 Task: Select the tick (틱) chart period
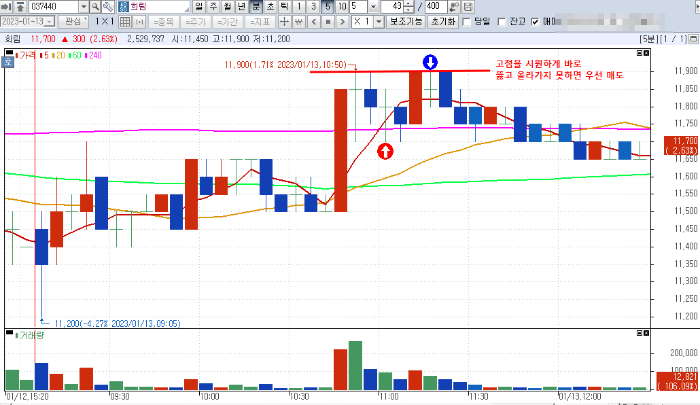click(284, 7)
